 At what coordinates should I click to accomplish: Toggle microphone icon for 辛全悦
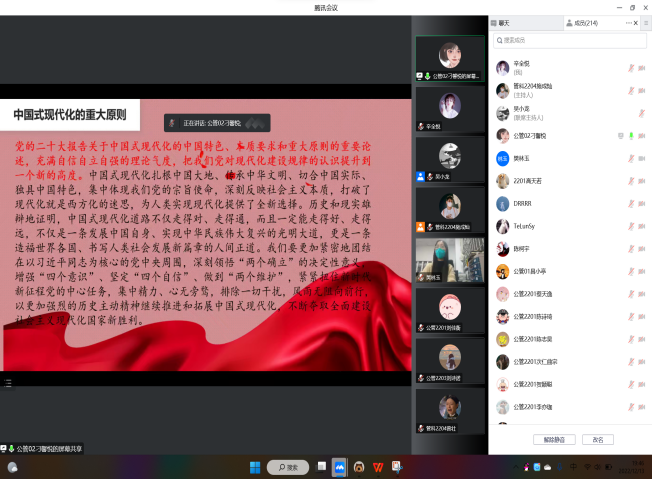click(x=631, y=68)
